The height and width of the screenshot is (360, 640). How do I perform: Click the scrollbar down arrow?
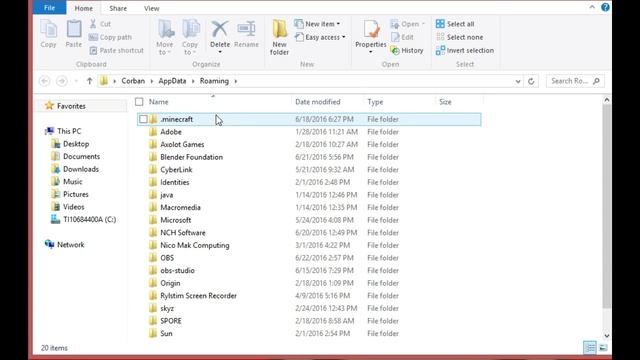coord(607,336)
